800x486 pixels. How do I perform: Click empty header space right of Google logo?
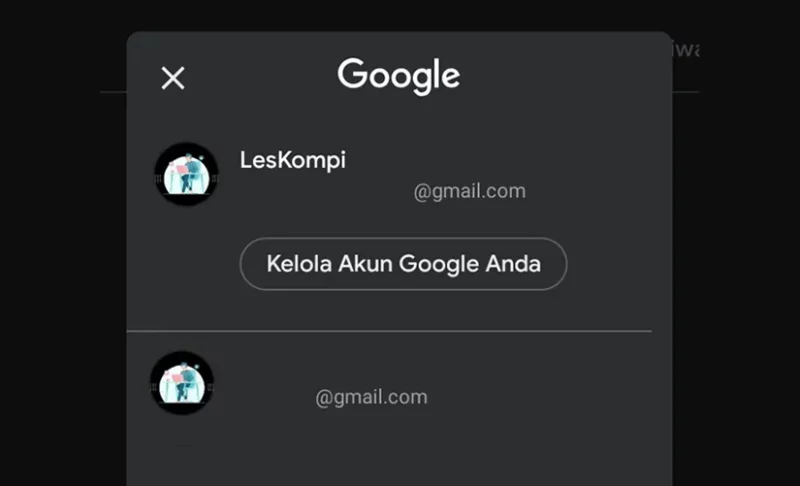pos(561,76)
